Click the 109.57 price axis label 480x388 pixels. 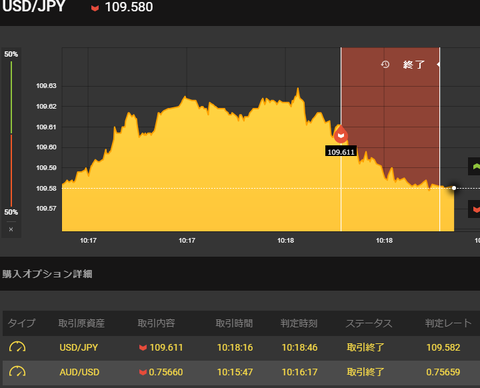(46, 209)
